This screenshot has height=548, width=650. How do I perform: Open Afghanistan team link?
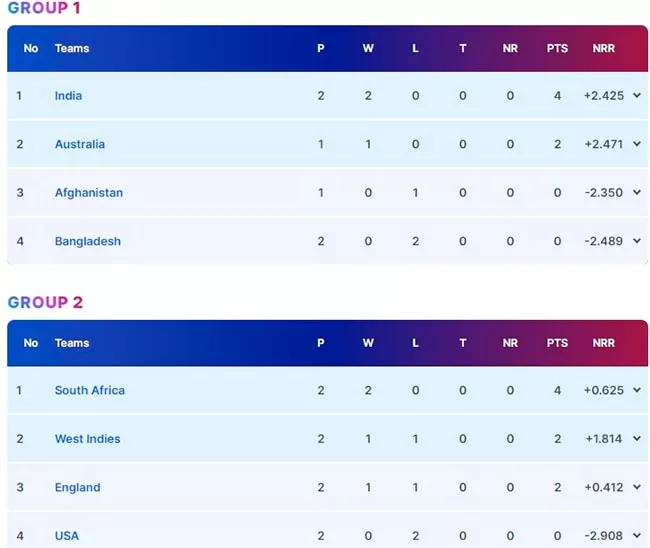point(89,193)
